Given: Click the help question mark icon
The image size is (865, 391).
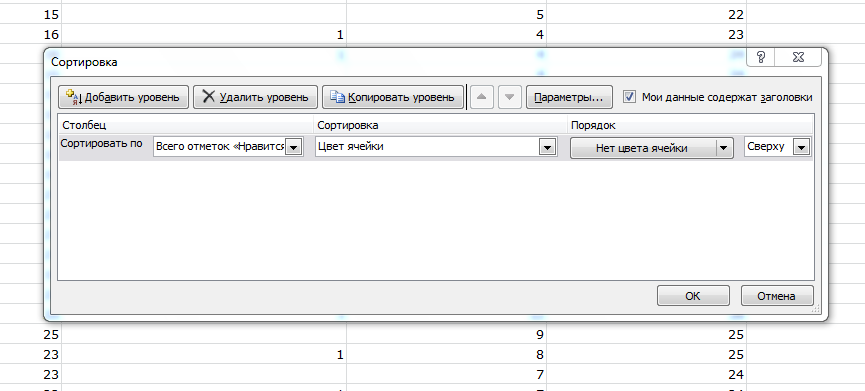Looking at the screenshot, I should [760, 57].
